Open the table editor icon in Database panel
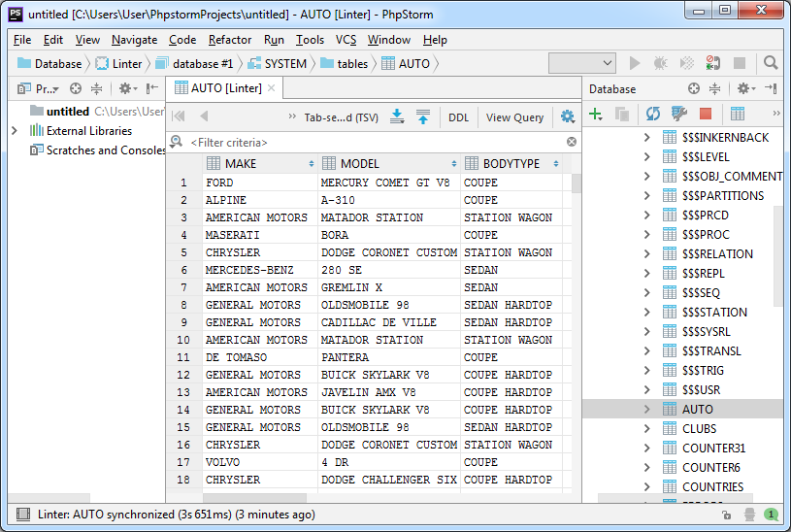791x532 pixels. point(738,115)
